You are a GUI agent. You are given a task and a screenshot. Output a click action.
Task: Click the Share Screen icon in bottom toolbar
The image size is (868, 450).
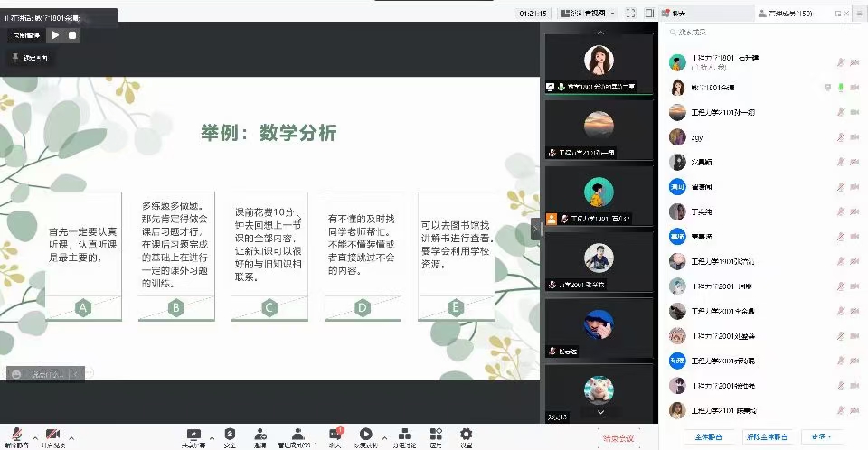(193, 435)
